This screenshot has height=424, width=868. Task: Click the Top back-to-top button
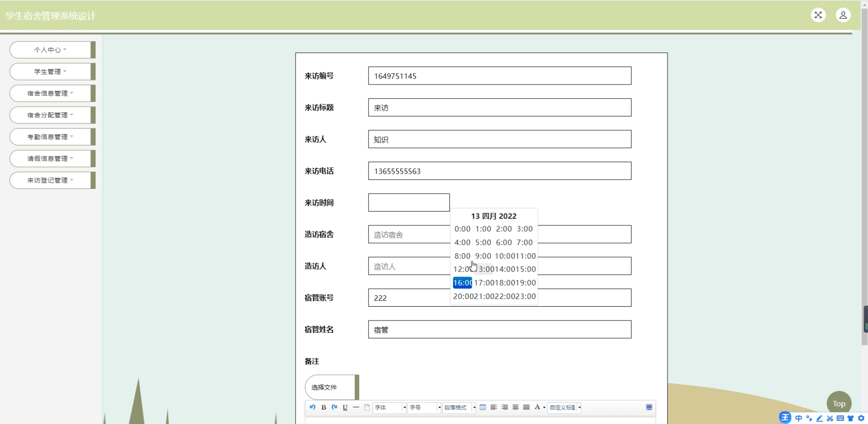coord(839,403)
